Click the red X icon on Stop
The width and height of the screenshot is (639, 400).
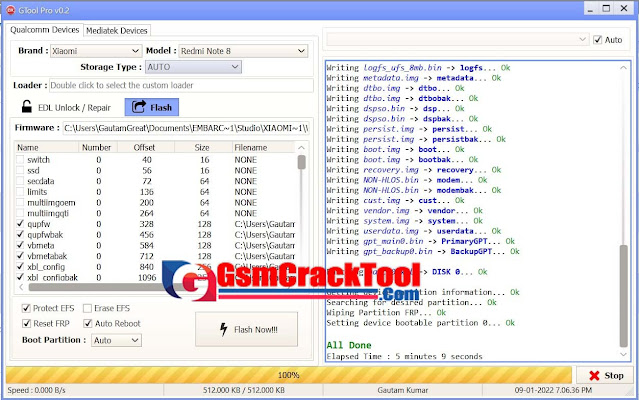coord(594,376)
